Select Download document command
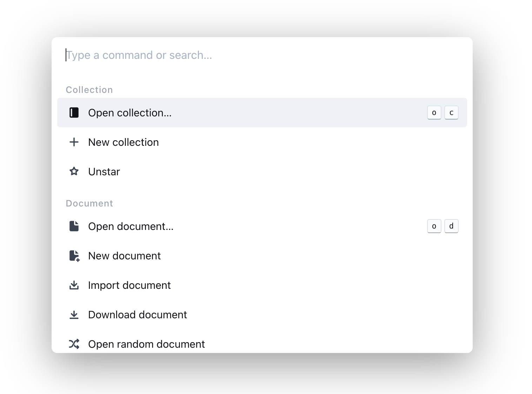The height and width of the screenshot is (394, 532). coord(262,314)
